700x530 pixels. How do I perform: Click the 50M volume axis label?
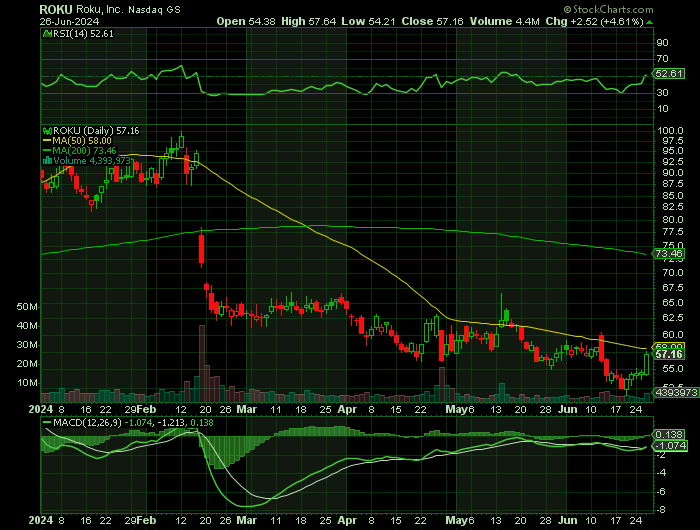[x=27, y=307]
